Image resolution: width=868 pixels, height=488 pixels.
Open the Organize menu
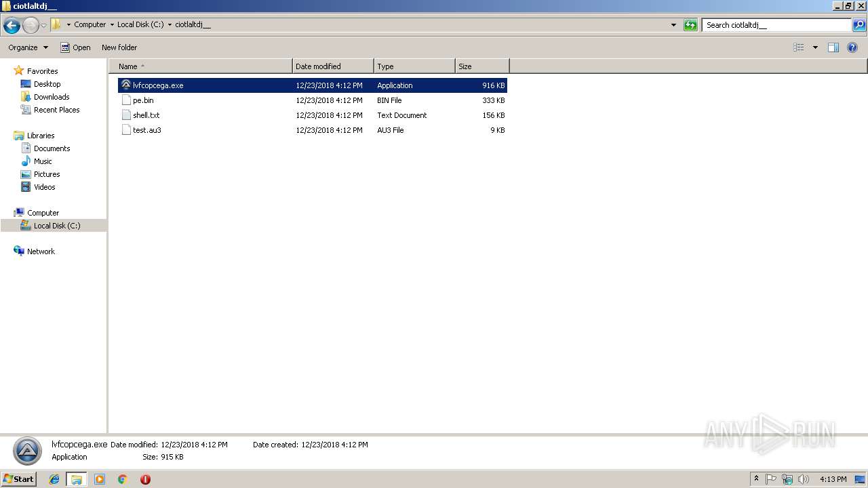pos(28,47)
